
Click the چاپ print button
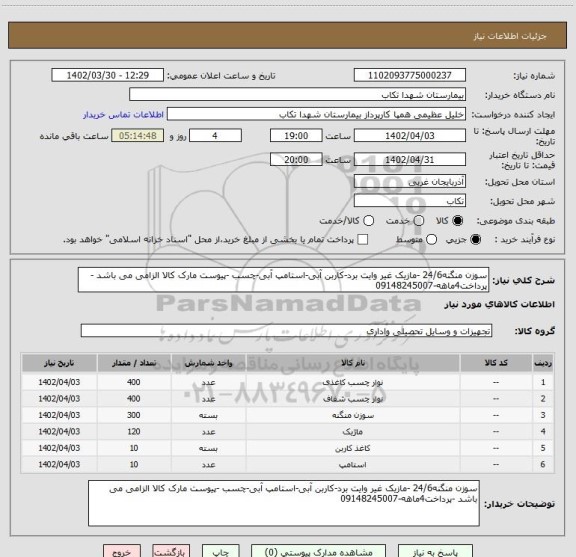pyautogui.click(x=220, y=552)
